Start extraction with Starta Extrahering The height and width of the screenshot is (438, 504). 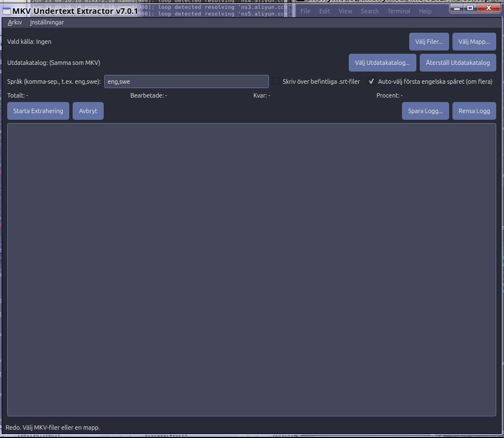point(38,110)
